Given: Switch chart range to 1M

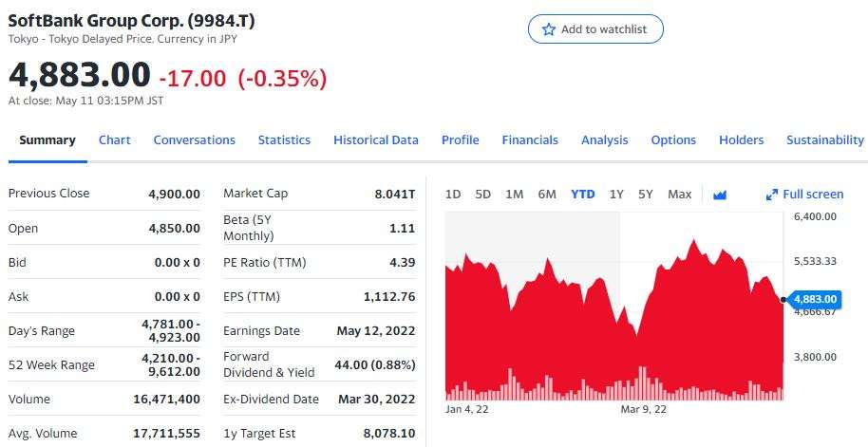Looking at the screenshot, I should click(x=514, y=195).
